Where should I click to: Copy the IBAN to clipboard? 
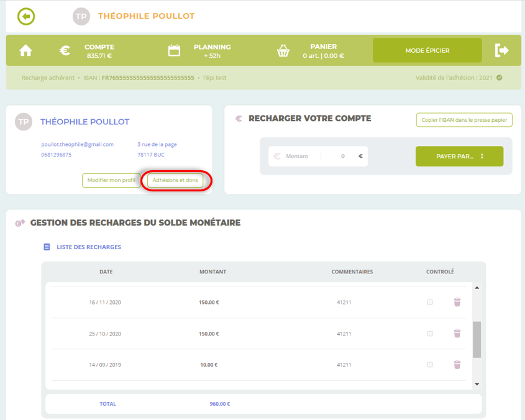tap(463, 120)
